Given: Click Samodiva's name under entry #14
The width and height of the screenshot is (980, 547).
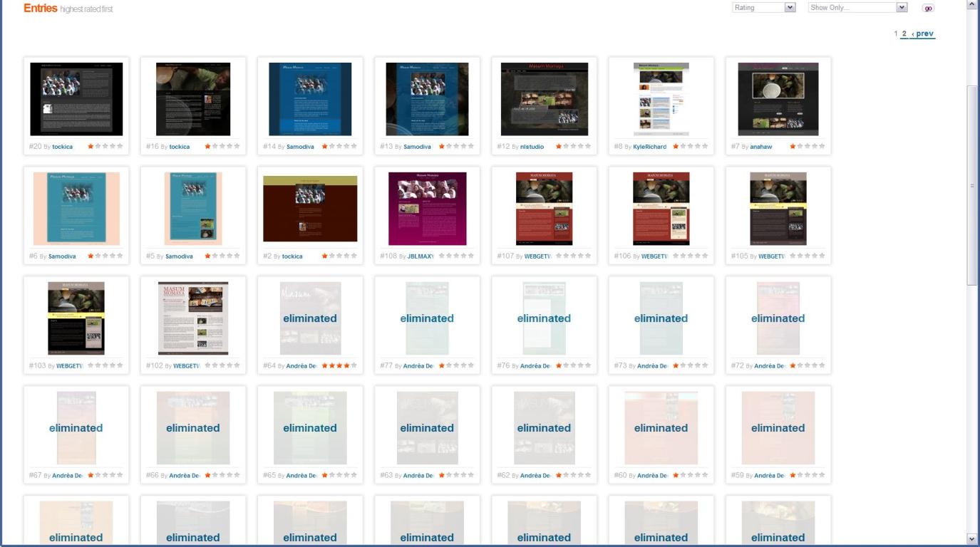Looking at the screenshot, I should 300,147.
